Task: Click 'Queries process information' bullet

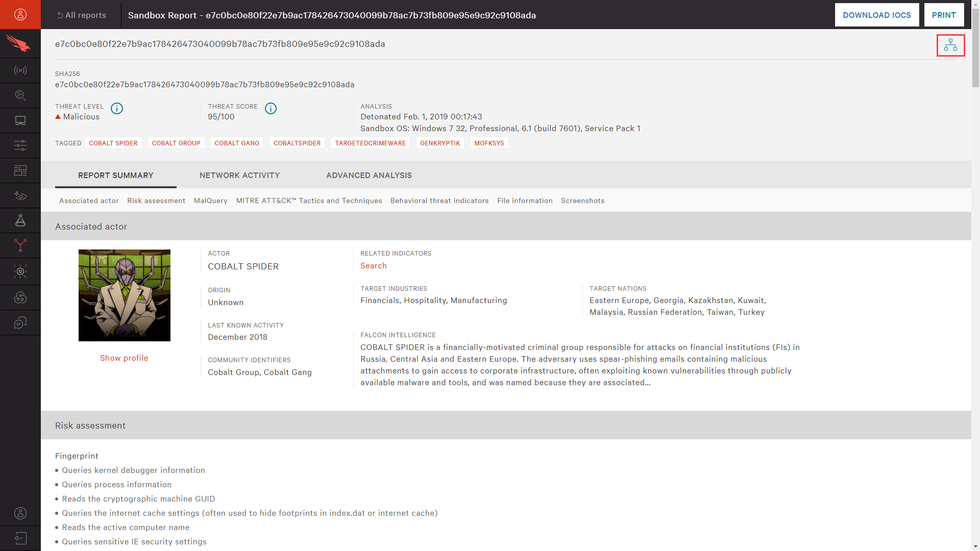Action: [x=117, y=485]
